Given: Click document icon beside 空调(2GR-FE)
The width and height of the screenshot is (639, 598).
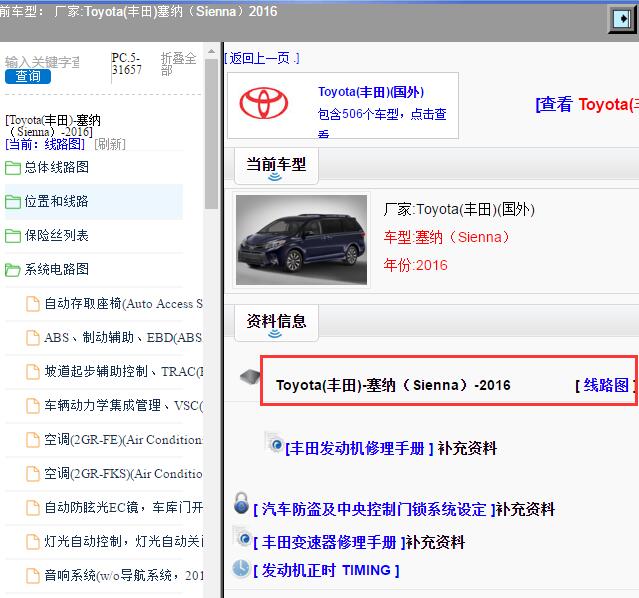Looking at the screenshot, I should click(33, 440).
